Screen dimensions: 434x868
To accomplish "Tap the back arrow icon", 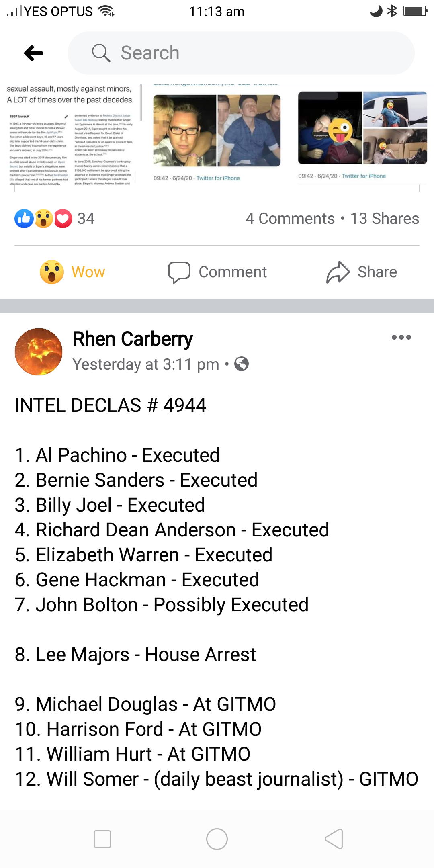I will (x=34, y=53).
